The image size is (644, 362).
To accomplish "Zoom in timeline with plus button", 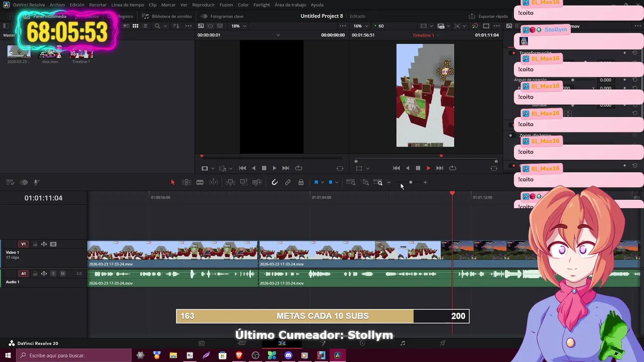I will (425, 183).
